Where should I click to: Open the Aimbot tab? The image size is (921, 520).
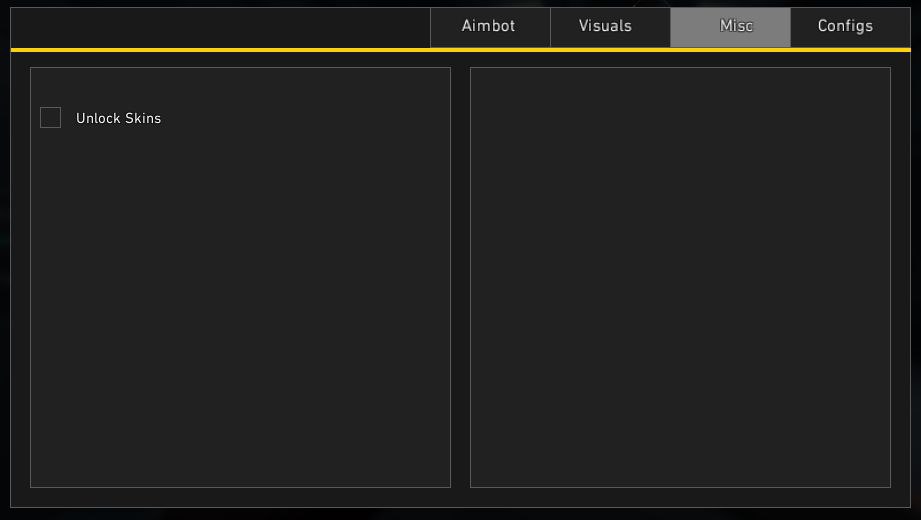tap(489, 26)
